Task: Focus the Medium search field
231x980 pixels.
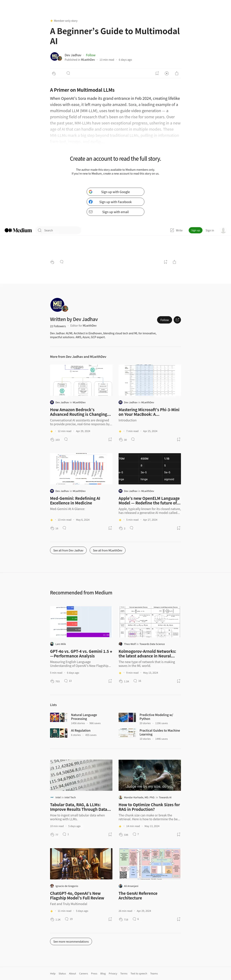Action: pyautogui.click(x=59, y=230)
